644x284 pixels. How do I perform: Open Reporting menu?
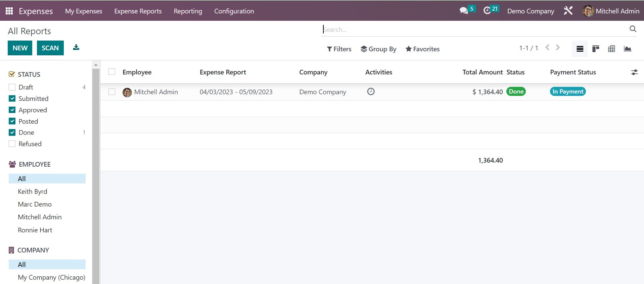pos(188,11)
